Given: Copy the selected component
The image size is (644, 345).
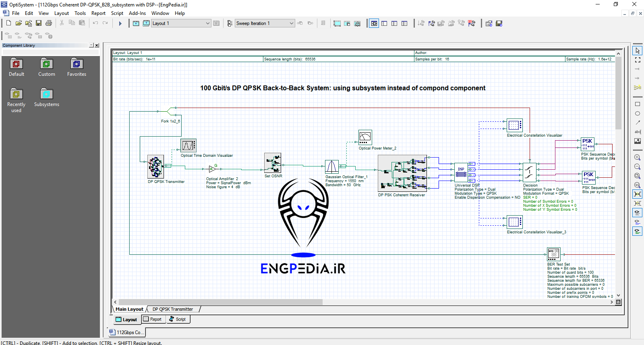Looking at the screenshot, I should tap(72, 23).
